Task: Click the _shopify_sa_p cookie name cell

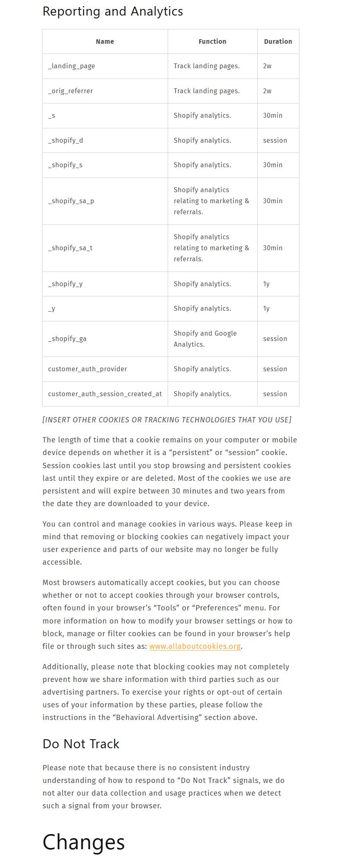Action: coord(71,201)
